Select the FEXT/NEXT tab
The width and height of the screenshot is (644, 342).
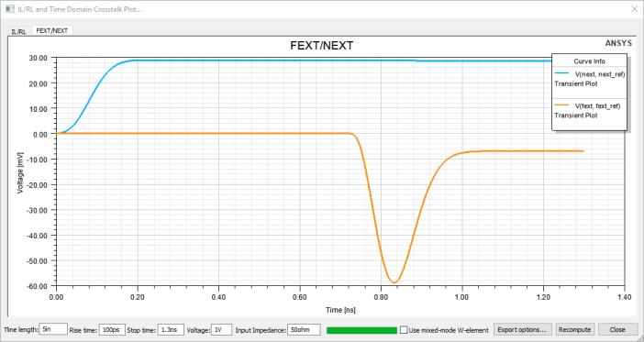click(x=51, y=30)
